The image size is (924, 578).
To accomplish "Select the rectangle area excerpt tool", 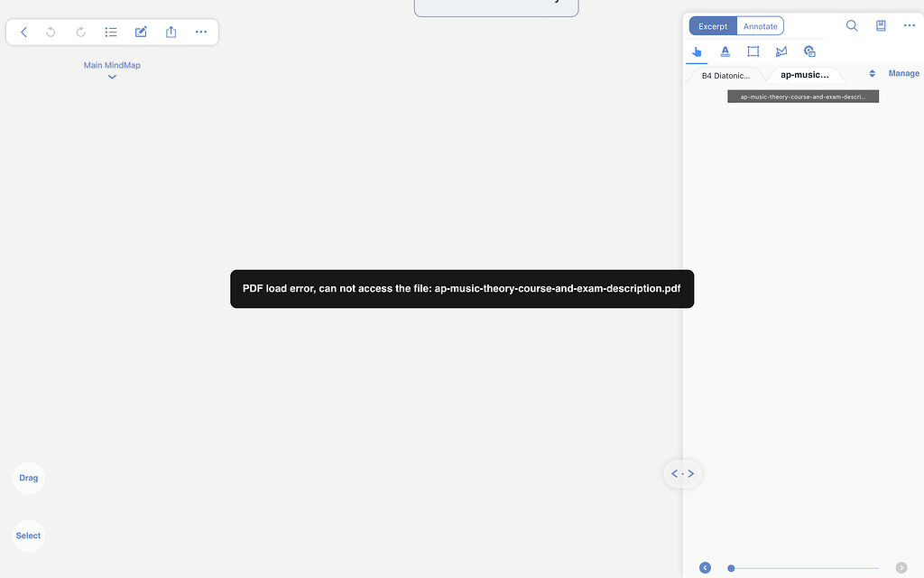I will (753, 52).
